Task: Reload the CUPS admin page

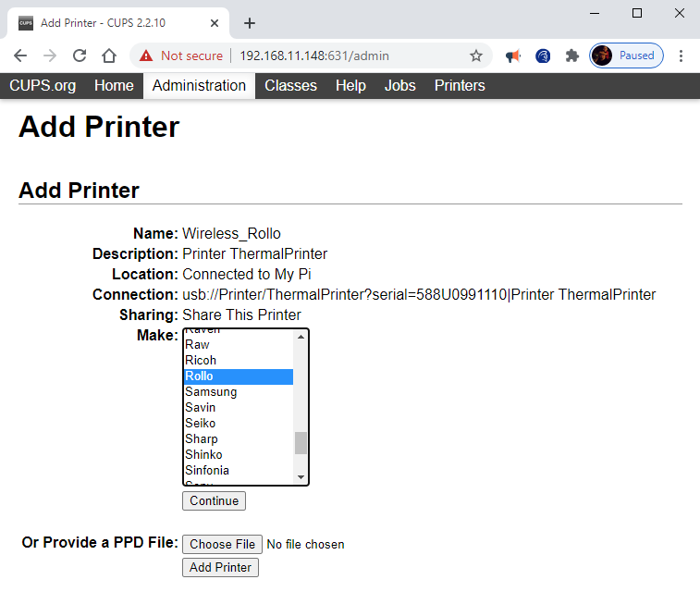Action: coord(80,55)
